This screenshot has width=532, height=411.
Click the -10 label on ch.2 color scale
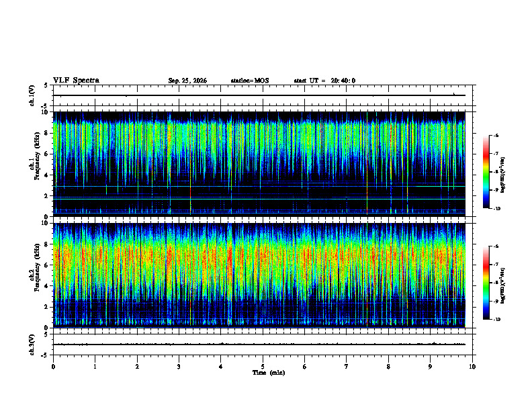(497, 319)
